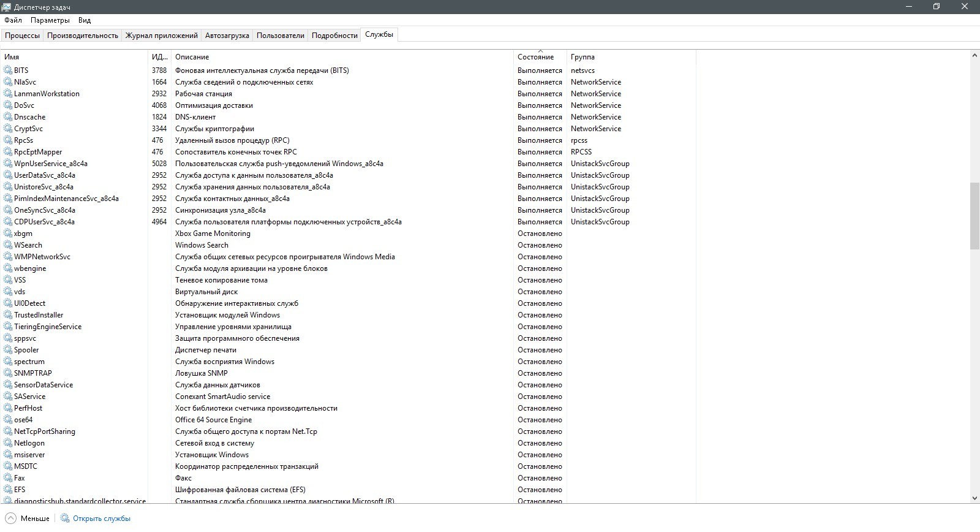The height and width of the screenshot is (532, 980).
Task: Switch to the Процессы tab
Action: (22, 36)
